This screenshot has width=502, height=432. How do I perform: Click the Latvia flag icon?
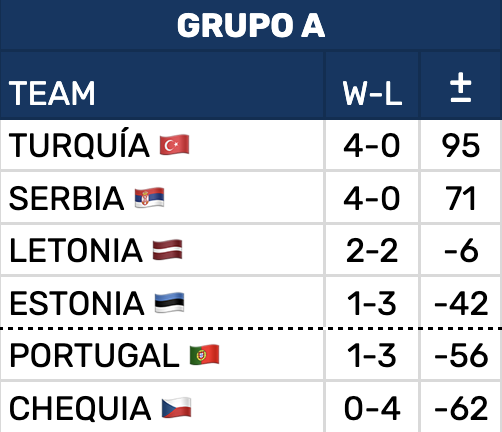pos(167,250)
